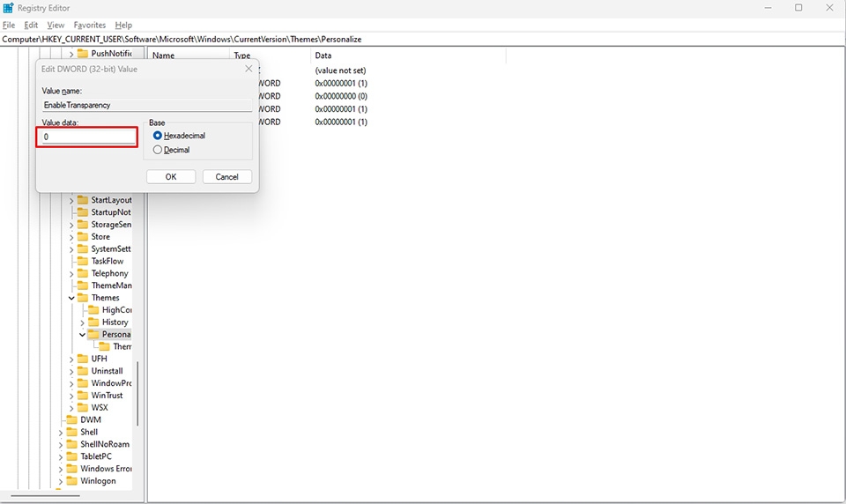This screenshot has height=504, width=846.
Task: Expand the Store tree node
Action: 71,237
